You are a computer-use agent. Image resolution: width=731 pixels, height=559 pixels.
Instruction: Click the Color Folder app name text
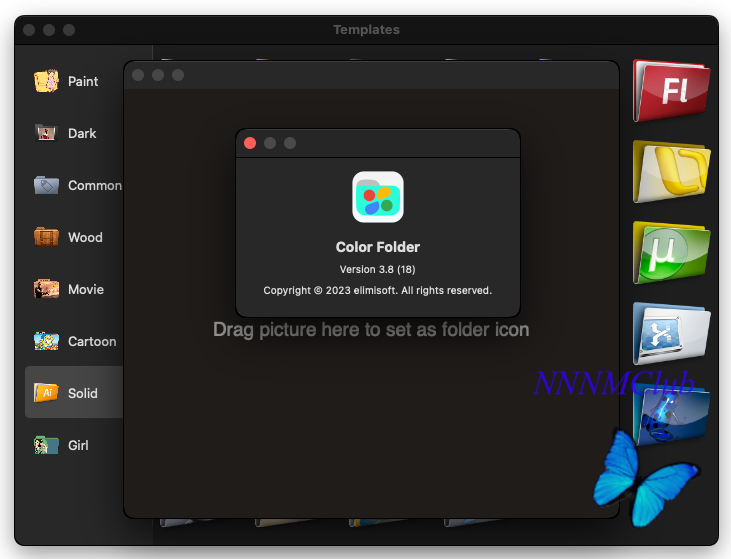(378, 247)
